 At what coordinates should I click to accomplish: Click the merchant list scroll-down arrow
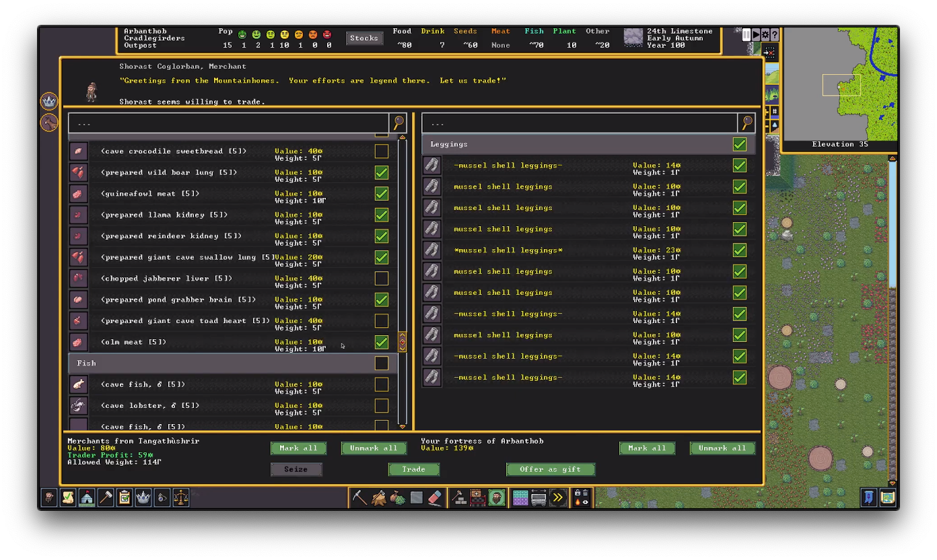(x=403, y=427)
